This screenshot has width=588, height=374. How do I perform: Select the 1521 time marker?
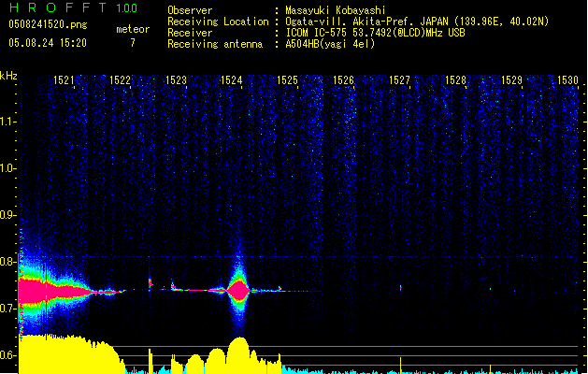65,81
